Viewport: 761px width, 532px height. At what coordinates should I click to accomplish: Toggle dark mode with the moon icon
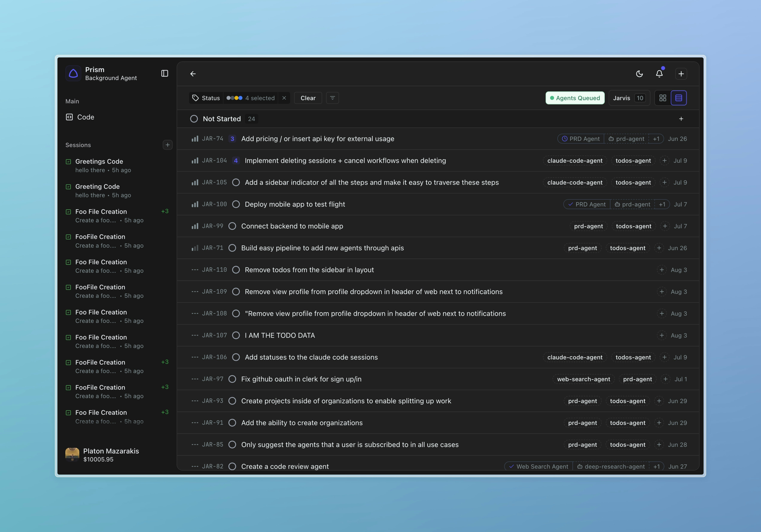(x=639, y=74)
